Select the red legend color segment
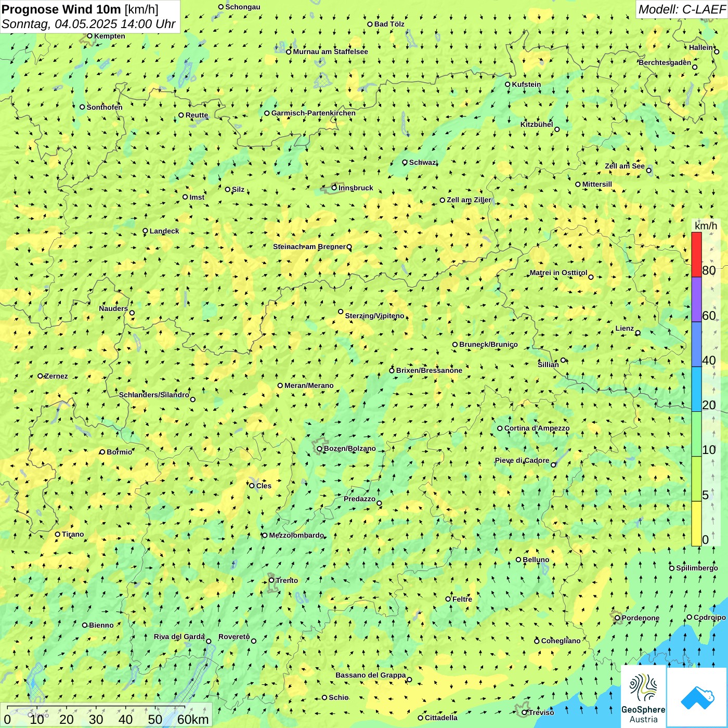 [696, 254]
